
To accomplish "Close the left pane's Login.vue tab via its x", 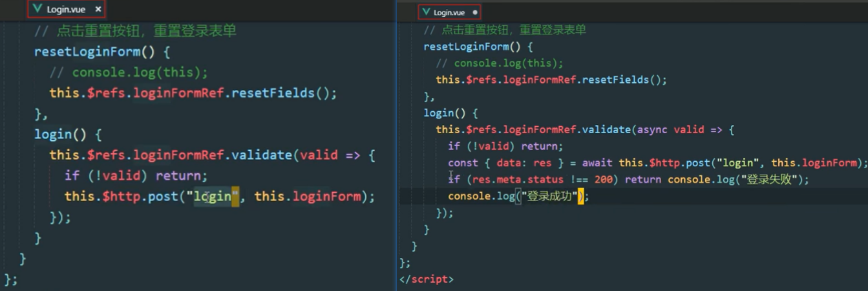I will click(98, 10).
